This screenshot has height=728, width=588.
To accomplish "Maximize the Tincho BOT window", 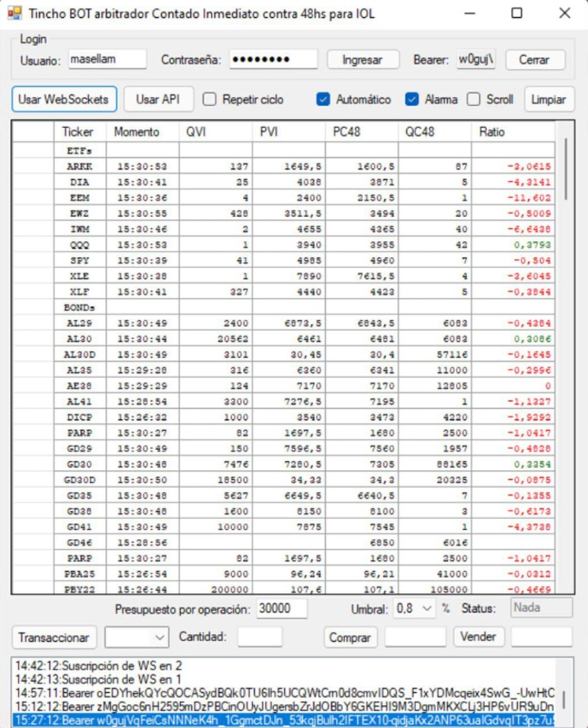I will coord(516,13).
